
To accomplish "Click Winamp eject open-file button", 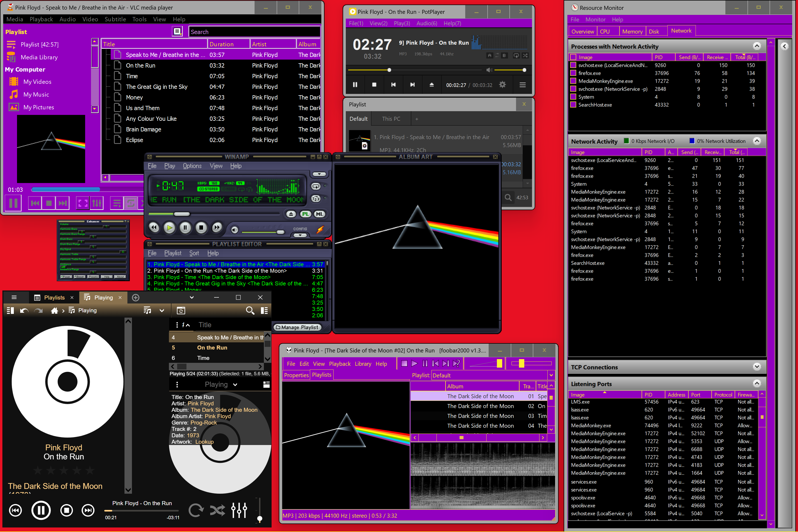I will 291,214.
